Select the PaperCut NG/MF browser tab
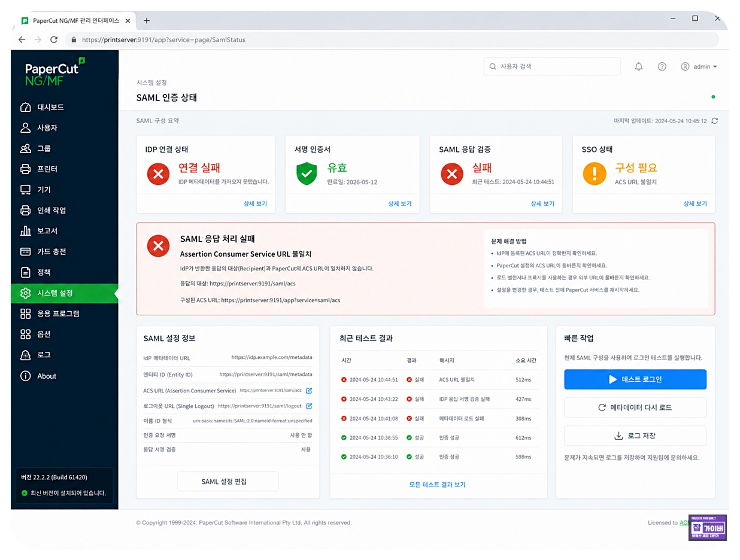The width and height of the screenshot is (740, 560). [x=76, y=20]
